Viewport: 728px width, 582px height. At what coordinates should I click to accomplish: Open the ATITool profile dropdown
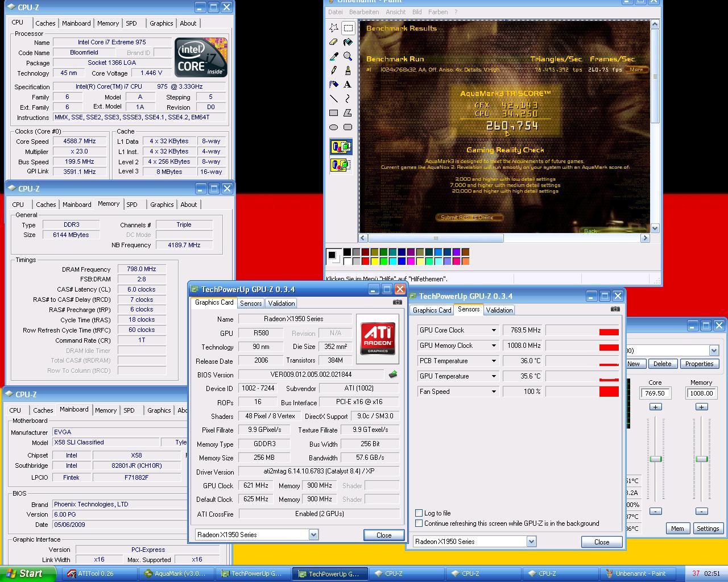(x=714, y=351)
